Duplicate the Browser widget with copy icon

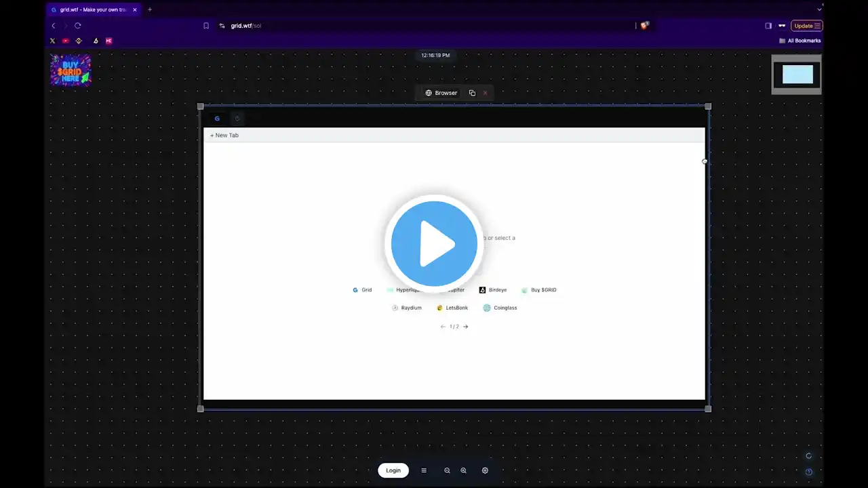[472, 93]
